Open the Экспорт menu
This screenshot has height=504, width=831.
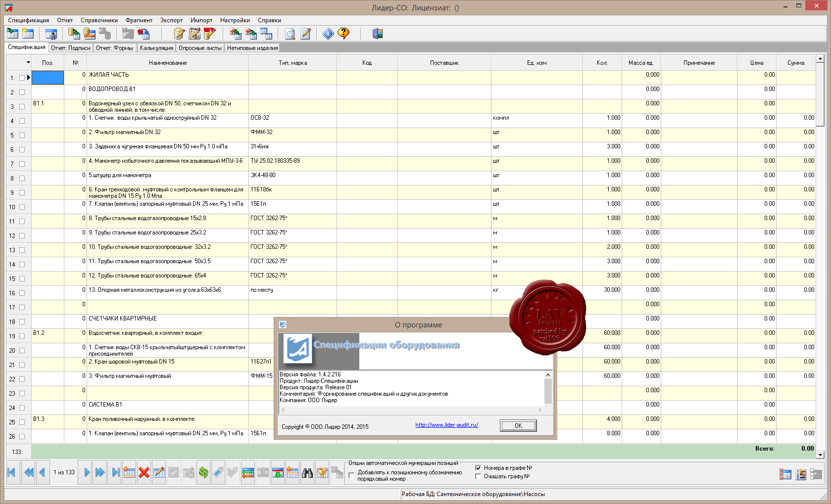tap(171, 20)
